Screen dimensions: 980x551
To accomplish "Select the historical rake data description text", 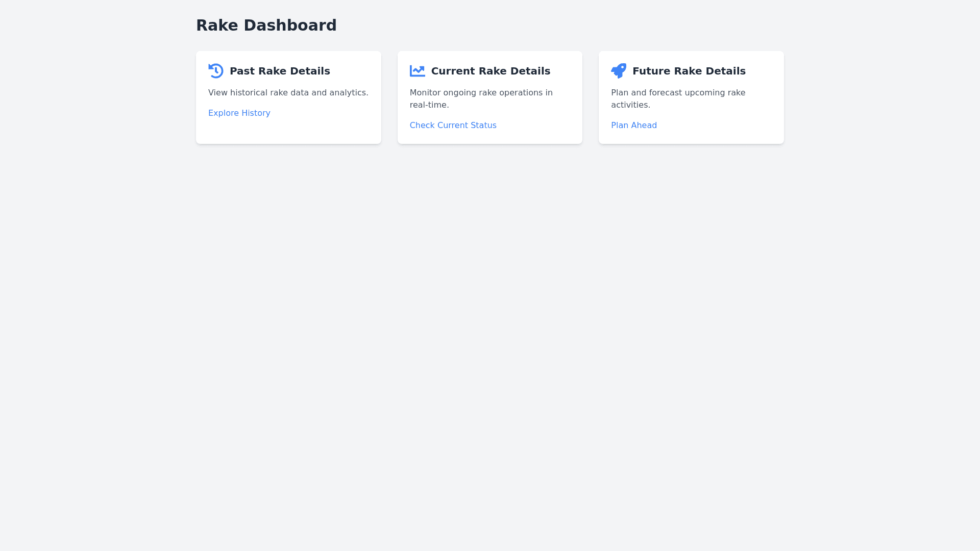I will [x=288, y=93].
